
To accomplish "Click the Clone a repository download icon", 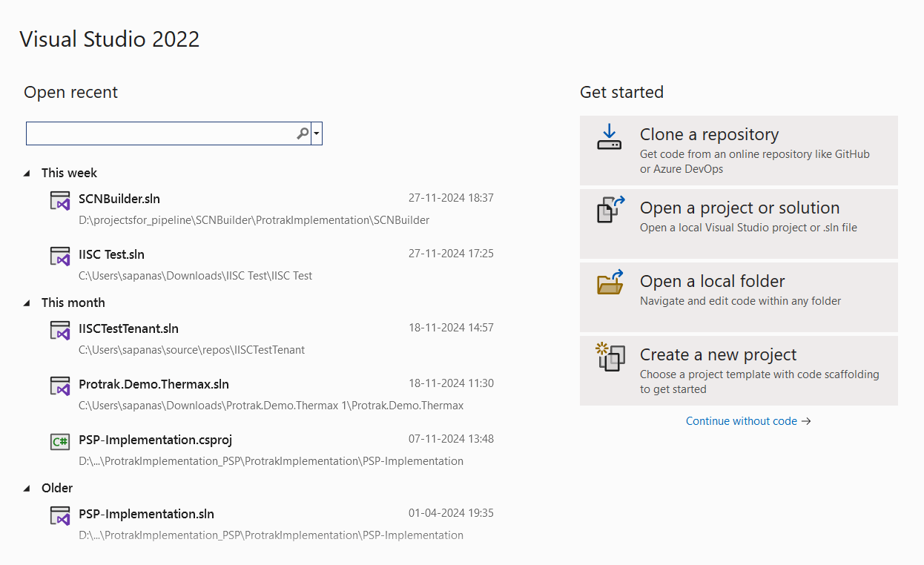I will [610, 137].
